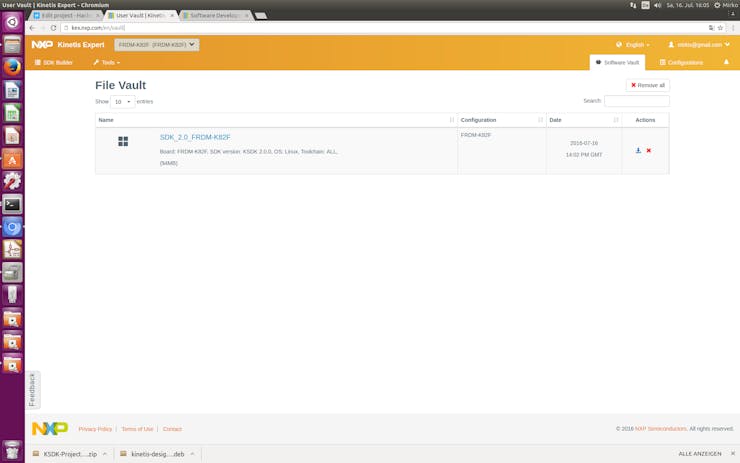The width and height of the screenshot is (740, 463).
Task: Open network indicator in top panel
Action: [633, 5]
